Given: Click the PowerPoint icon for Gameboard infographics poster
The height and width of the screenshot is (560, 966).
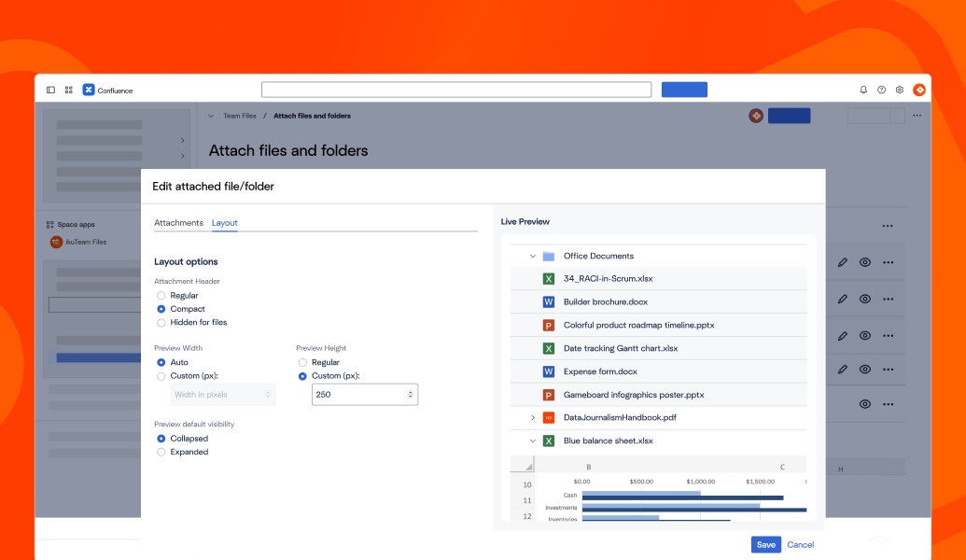Looking at the screenshot, I should (549, 395).
